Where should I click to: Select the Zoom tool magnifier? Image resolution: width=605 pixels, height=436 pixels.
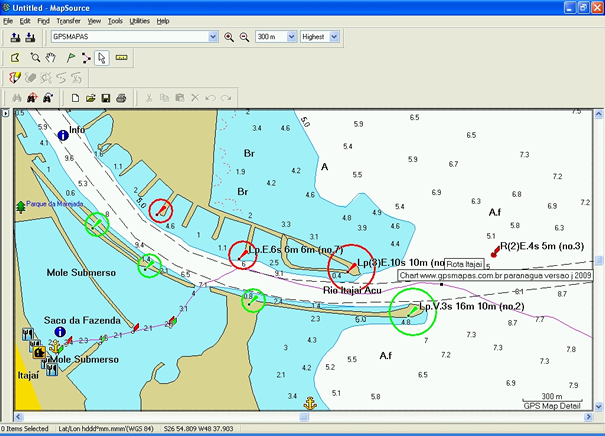35,58
